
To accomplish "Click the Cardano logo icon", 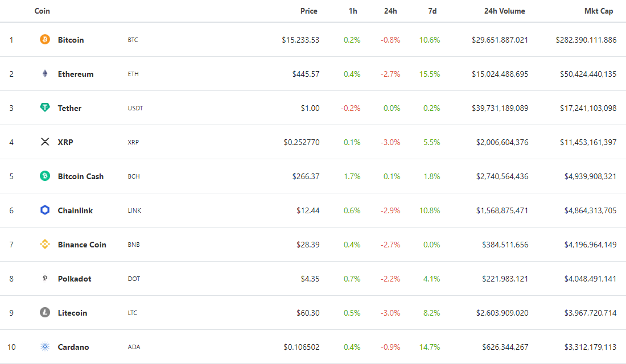I will pos(45,347).
